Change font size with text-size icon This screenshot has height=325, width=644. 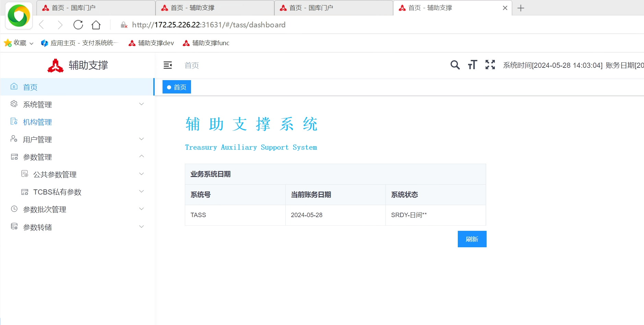pyautogui.click(x=473, y=65)
